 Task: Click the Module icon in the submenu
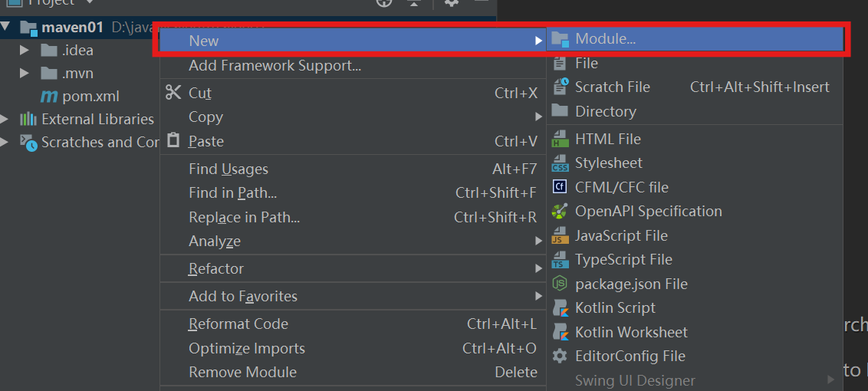[561, 39]
